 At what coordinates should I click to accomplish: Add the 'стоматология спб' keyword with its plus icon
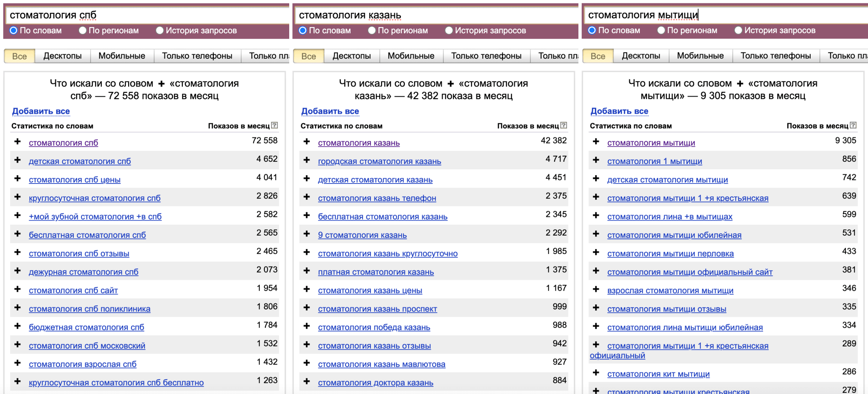[17, 142]
